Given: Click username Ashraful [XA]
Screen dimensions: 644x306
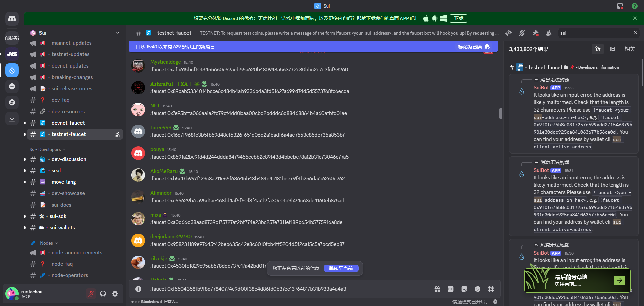Looking at the screenshot, I should [x=170, y=84].
